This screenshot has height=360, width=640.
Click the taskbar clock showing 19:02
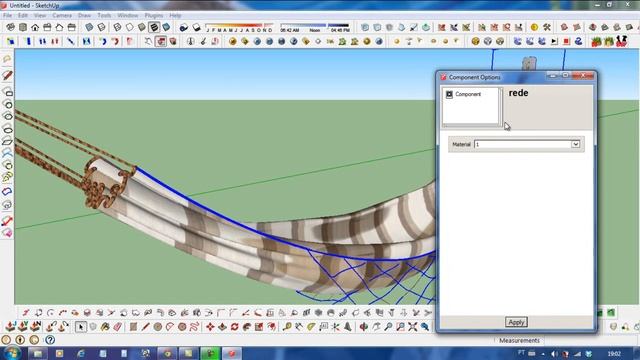pyautogui.click(x=614, y=354)
